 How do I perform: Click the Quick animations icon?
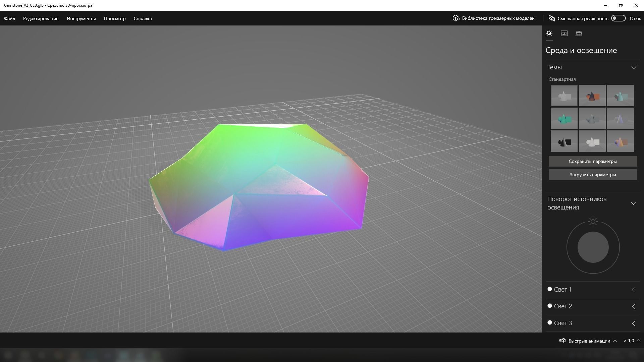pyautogui.click(x=562, y=341)
